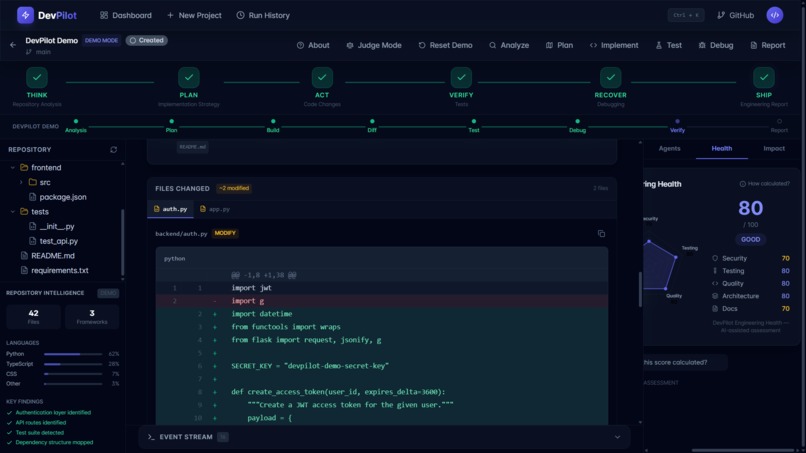Viewport: 806px width, 453px height.
Task: Switch to the Health tab
Action: [x=722, y=148]
